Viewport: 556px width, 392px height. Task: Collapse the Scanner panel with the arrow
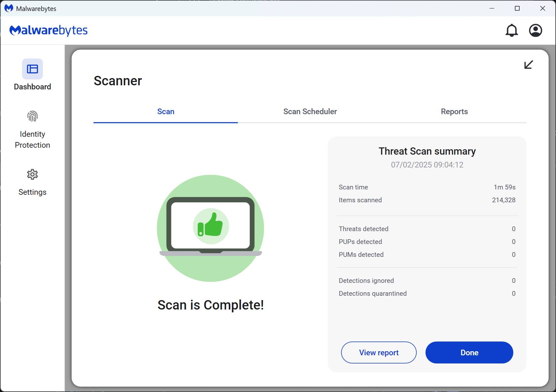pyautogui.click(x=528, y=65)
